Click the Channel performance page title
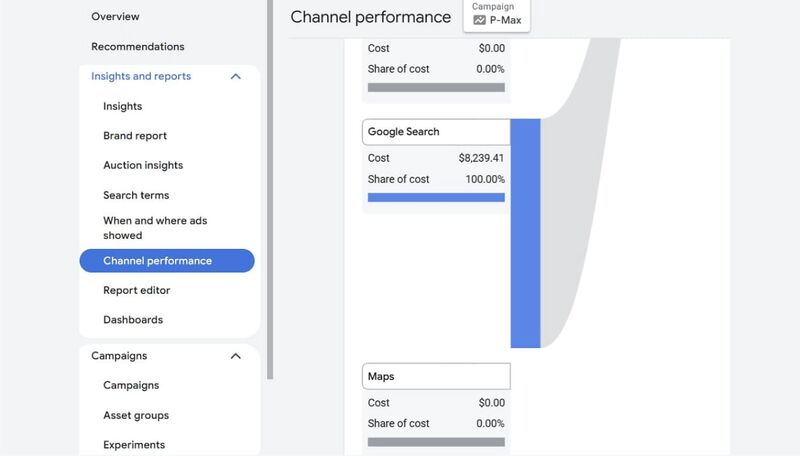 (370, 17)
